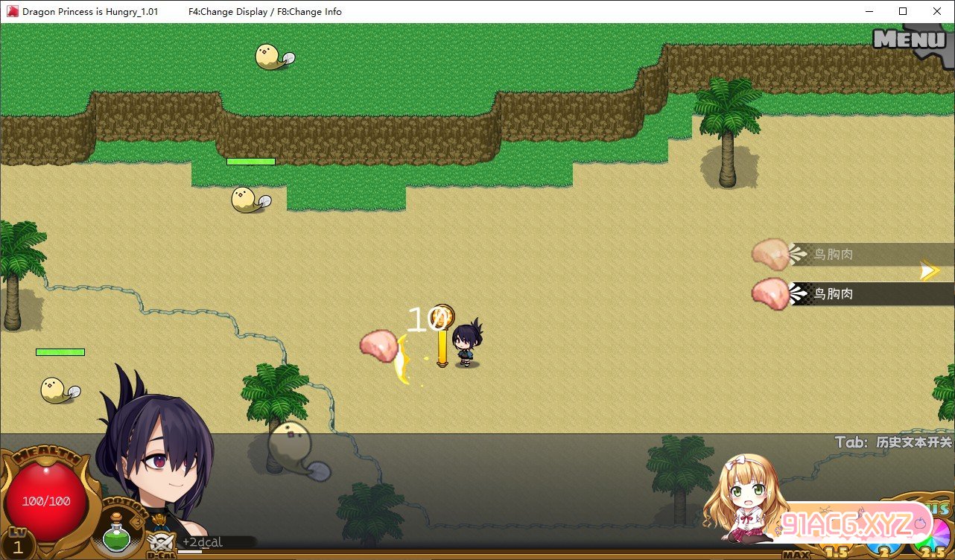
Task: Click the gold coin above the player
Action: point(444,314)
